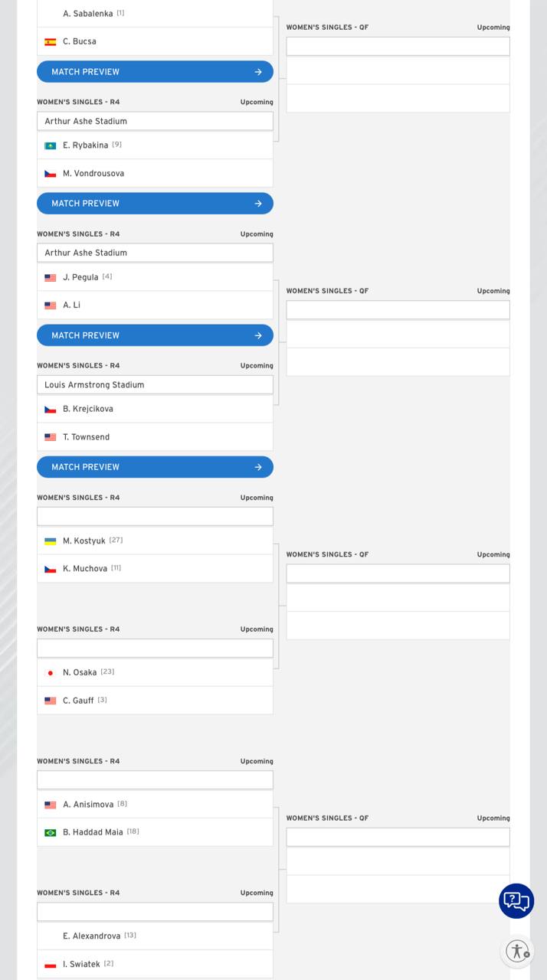The height and width of the screenshot is (980, 547).
Task: Open Match Preview for Pegula vs Li
Action: (x=155, y=335)
